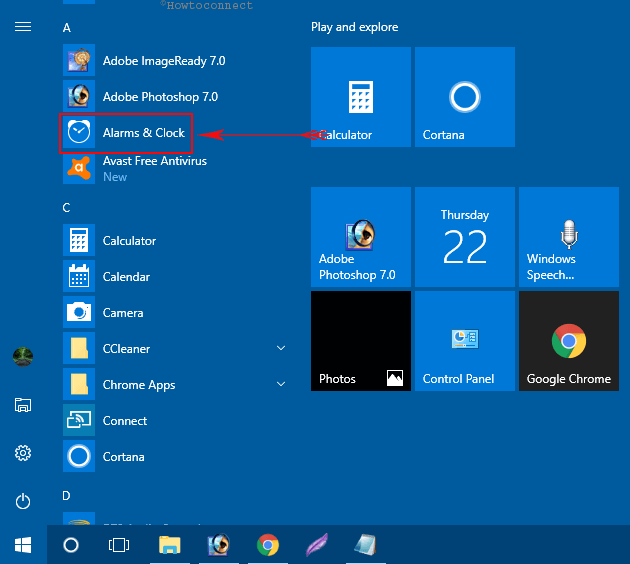This screenshot has width=630, height=564.
Task: Open the purple feather app on taskbar
Action: click(x=317, y=545)
